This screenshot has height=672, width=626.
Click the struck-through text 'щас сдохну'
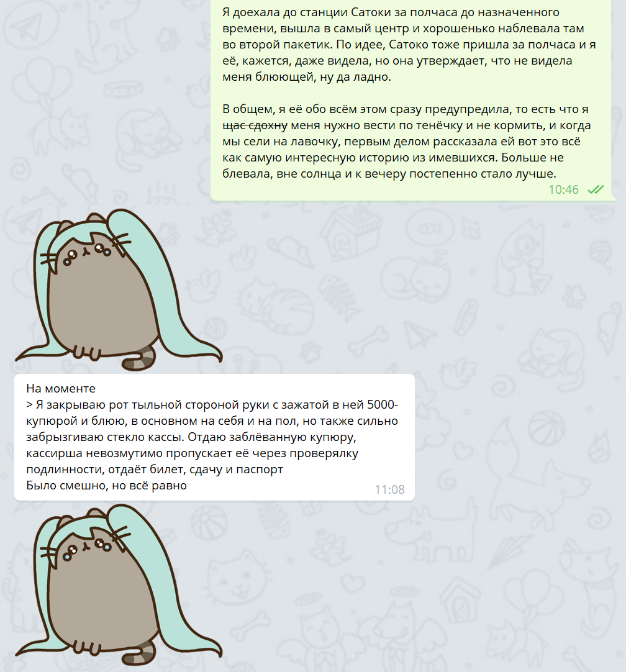[x=255, y=125]
